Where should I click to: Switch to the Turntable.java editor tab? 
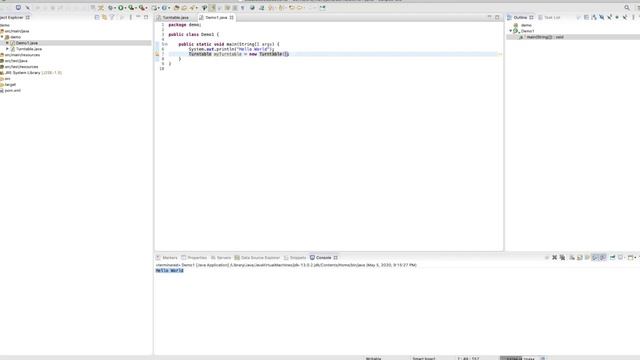tap(176, 18)
